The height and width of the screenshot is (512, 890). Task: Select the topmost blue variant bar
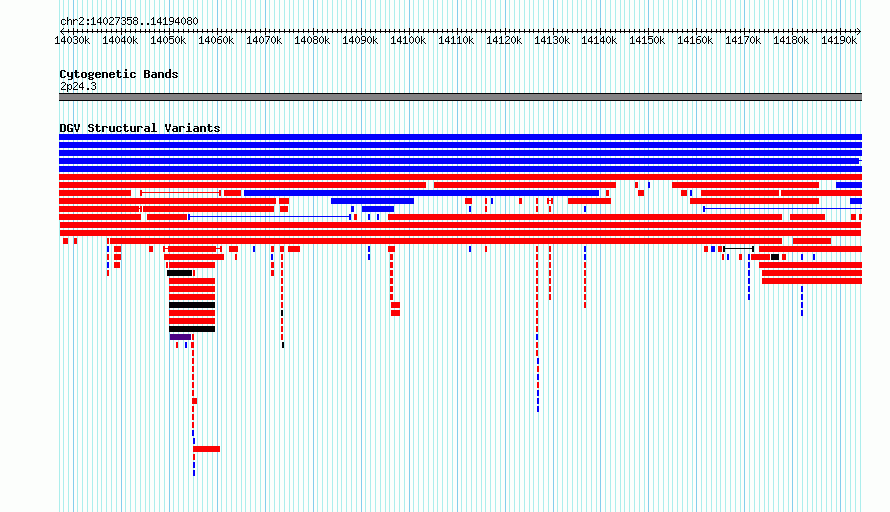pos(460,137)
